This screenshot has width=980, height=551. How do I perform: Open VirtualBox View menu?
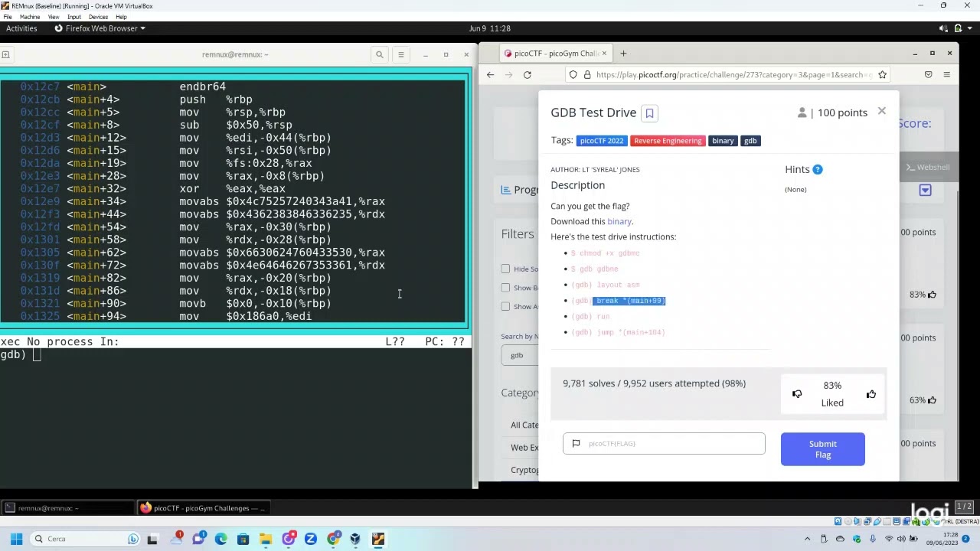click(x=54, y=17)
